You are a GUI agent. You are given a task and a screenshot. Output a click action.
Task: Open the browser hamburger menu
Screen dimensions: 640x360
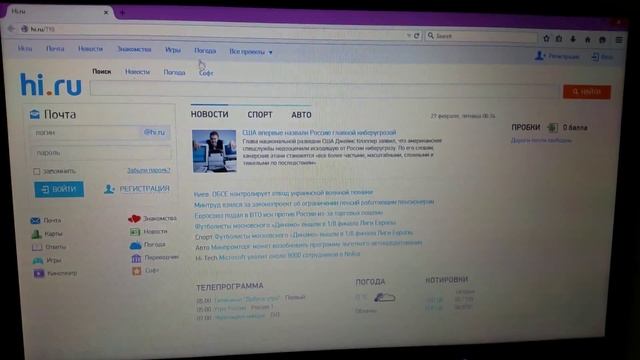619,40
